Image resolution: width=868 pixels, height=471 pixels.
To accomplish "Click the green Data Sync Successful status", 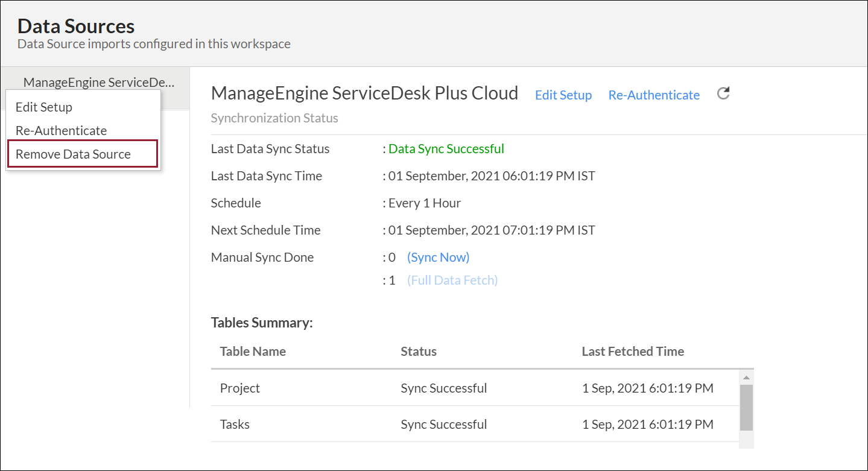I will (446, 149).
